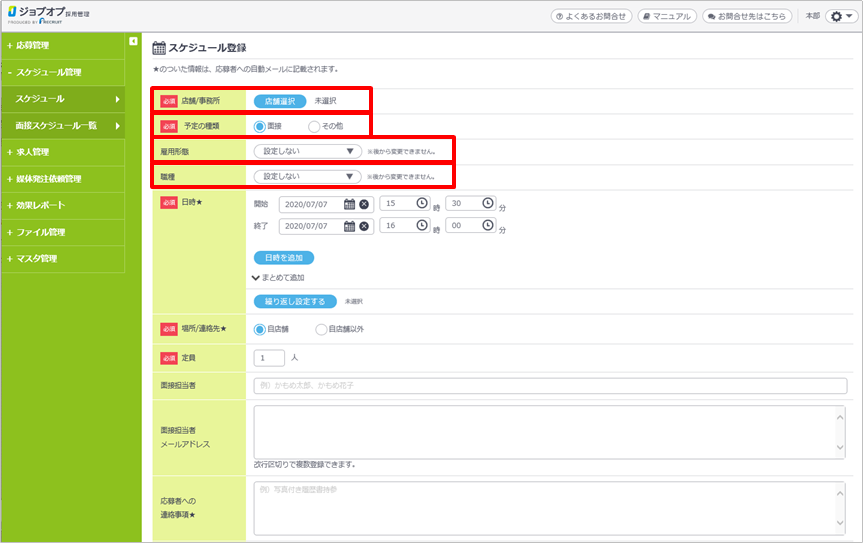Open the 雇用形態 dropdown
Image resolution: width=863 pixels, height=543 pixels.
(307, 151)
